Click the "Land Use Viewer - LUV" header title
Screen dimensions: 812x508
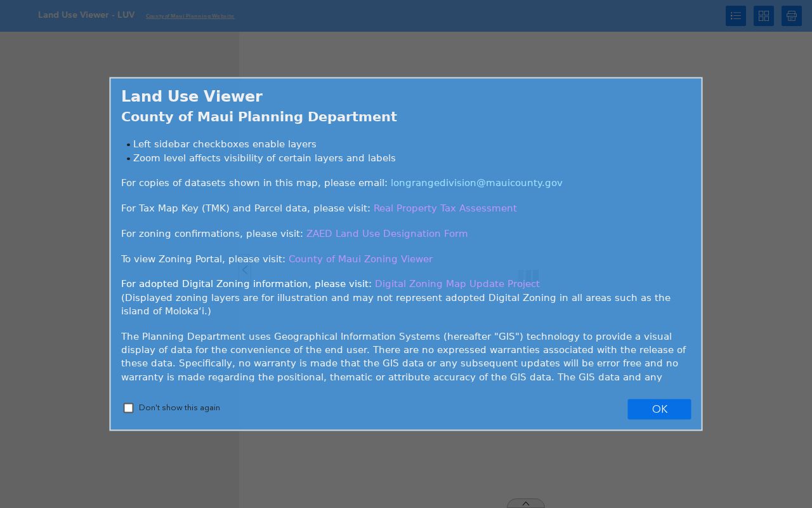[x=86, y=15]
